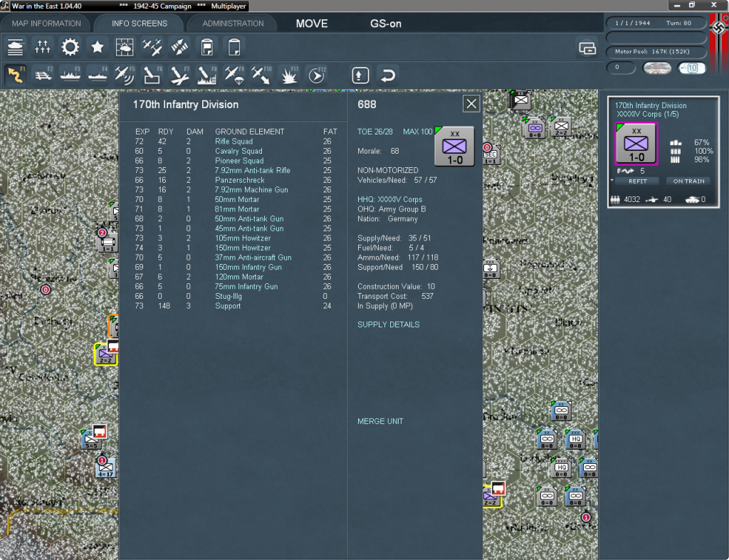Select the yellow-highlighted 2=2 unit stack left of panel
Viewport: 729px width, 560px height.
pos(105,354)
